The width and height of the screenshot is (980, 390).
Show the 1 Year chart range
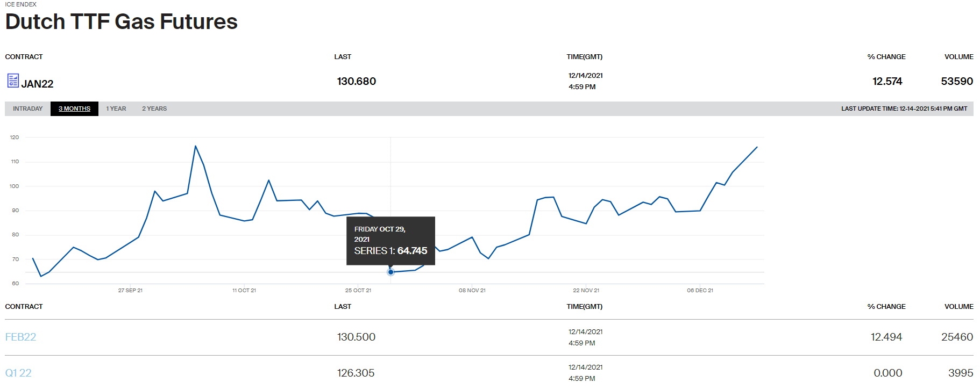coord(116,109)
